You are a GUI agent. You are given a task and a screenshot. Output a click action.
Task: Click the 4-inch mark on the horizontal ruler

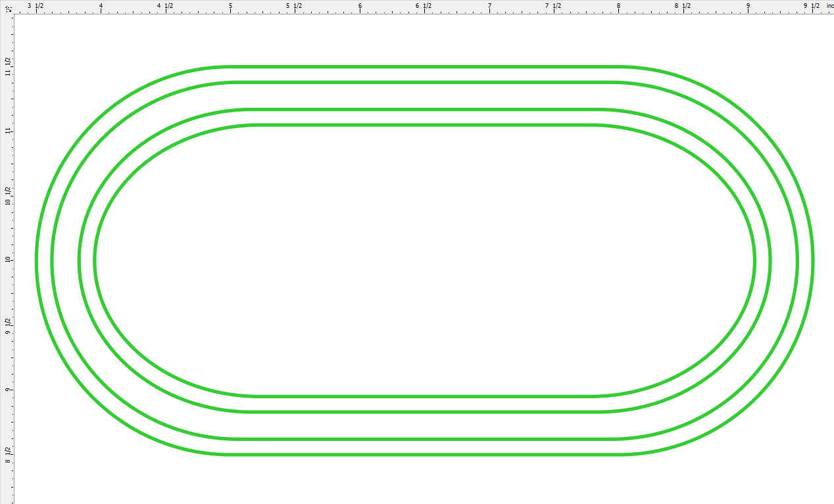point(100,7)
